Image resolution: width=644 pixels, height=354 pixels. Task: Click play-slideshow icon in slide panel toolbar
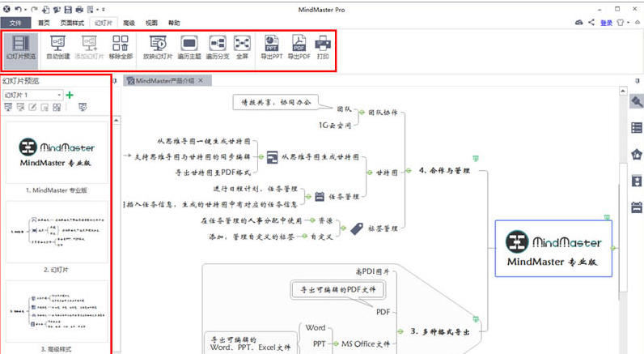[83, 107]
